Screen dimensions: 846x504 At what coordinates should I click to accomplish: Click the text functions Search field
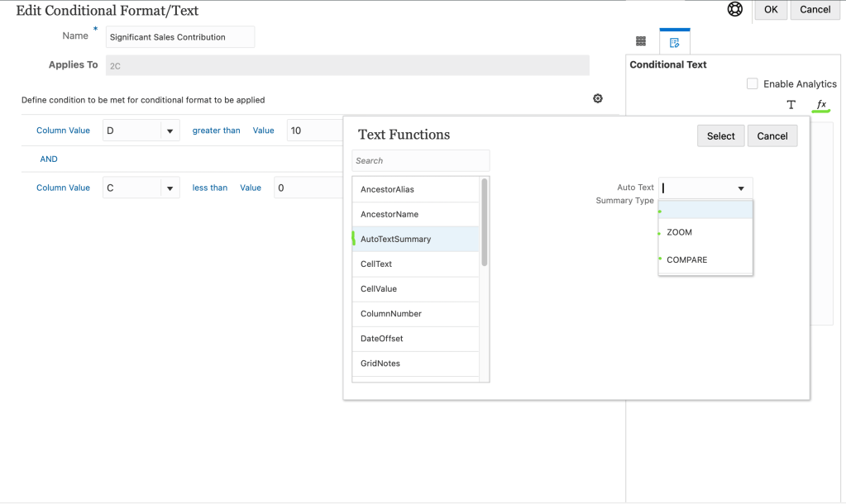tap(420, 160)
